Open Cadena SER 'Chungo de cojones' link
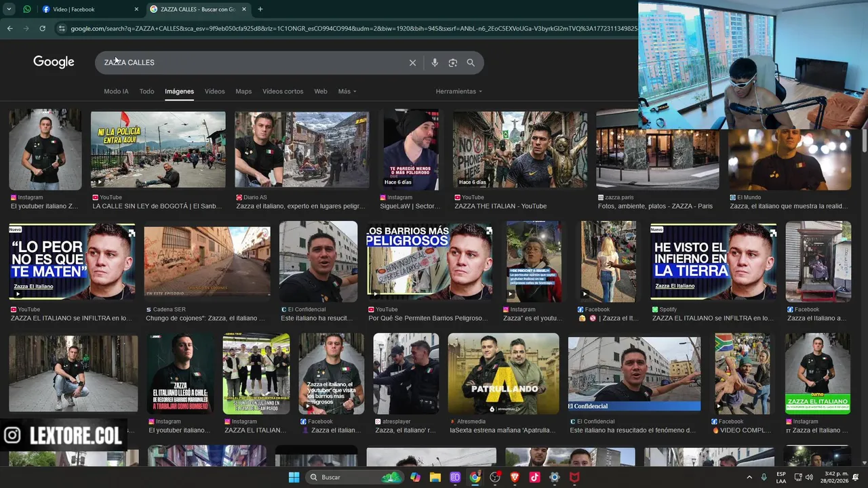 pos(205,318)
